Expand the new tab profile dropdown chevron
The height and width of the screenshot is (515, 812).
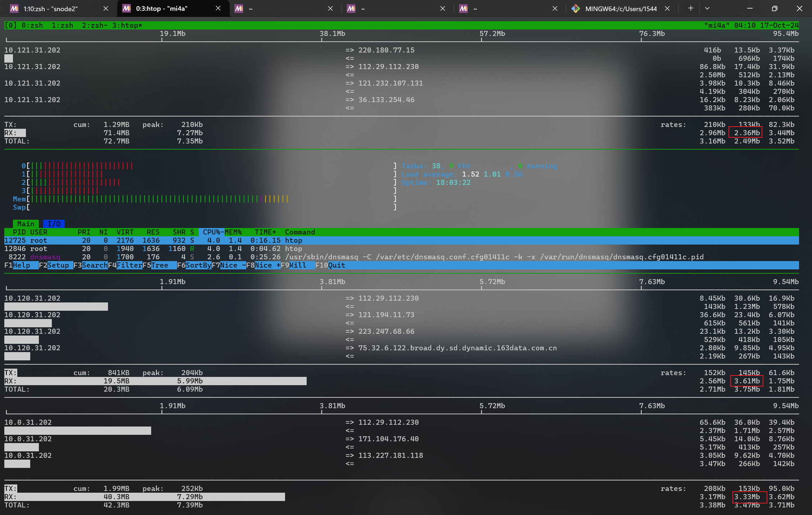tap(707, 8)
